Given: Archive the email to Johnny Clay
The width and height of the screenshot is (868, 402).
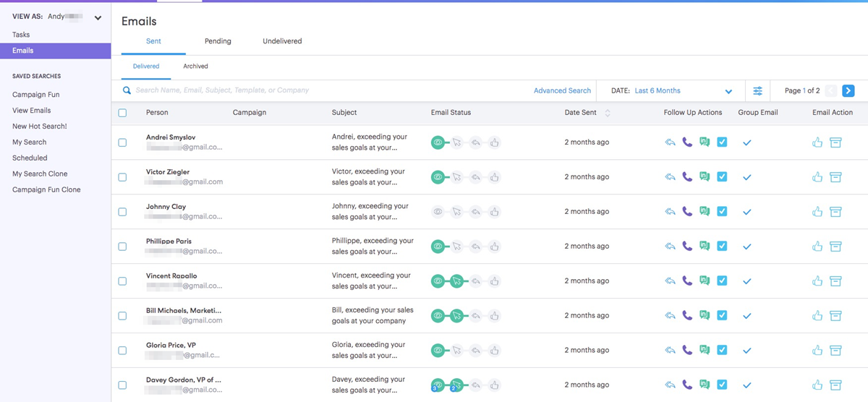Looking at the screenshot, I should point(835,212).
